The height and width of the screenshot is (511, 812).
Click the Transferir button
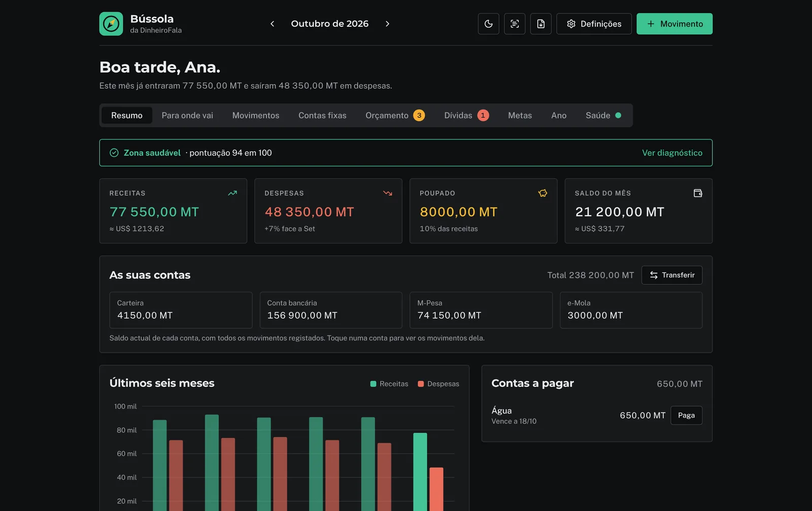(x=672, y=275)
